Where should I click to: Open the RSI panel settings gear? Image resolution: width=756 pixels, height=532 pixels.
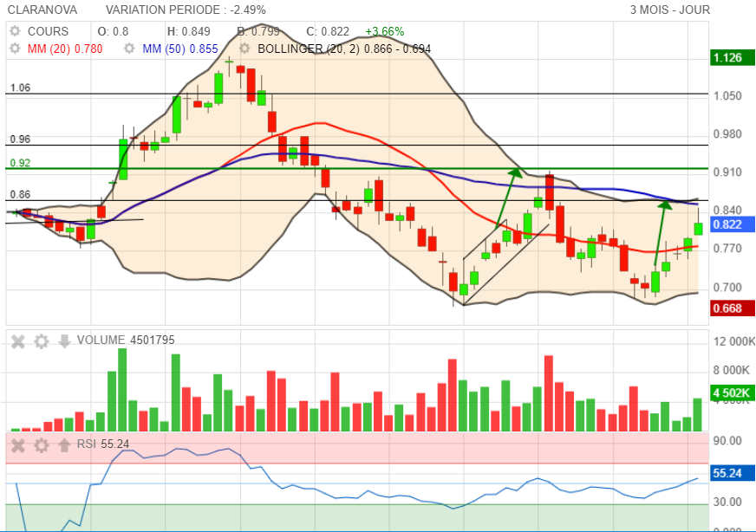[42, 445]
